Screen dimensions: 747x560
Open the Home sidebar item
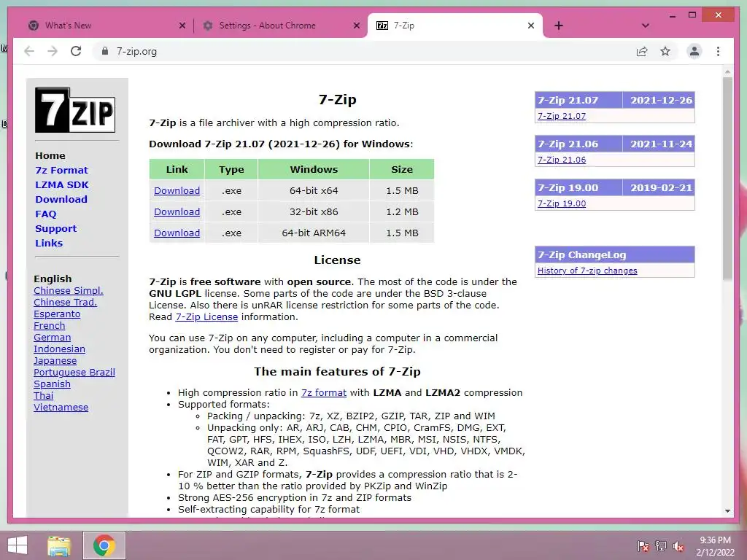[x=50, y=156]
